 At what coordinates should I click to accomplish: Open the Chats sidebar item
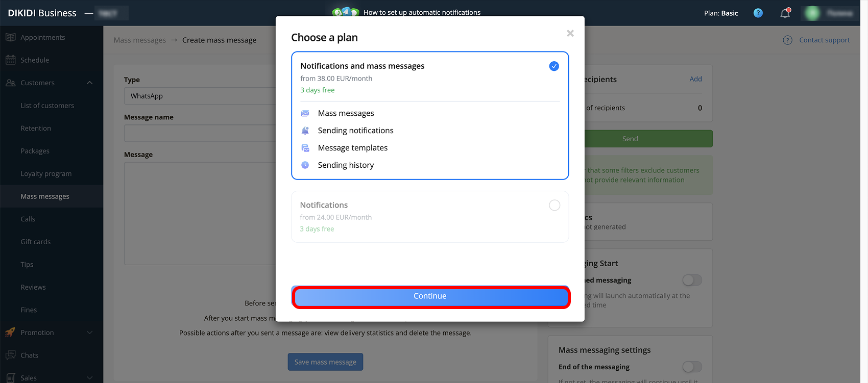pos(29,355)
